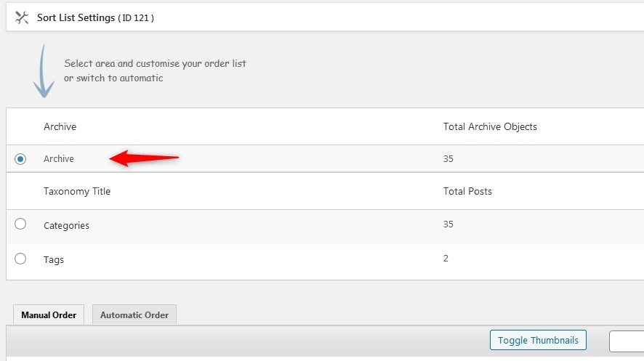
Task: Click the Sort List Settings title
Action: pos(76,17)
